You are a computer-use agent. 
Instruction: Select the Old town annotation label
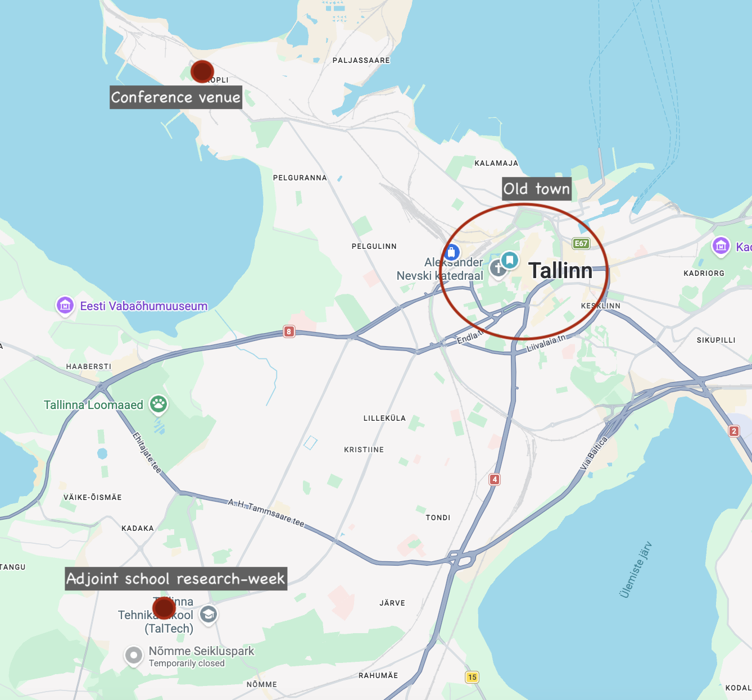(536, 189)
